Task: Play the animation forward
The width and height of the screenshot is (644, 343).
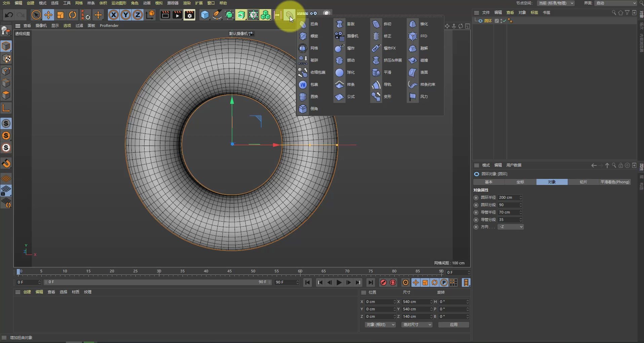Action: coord(339,283)
